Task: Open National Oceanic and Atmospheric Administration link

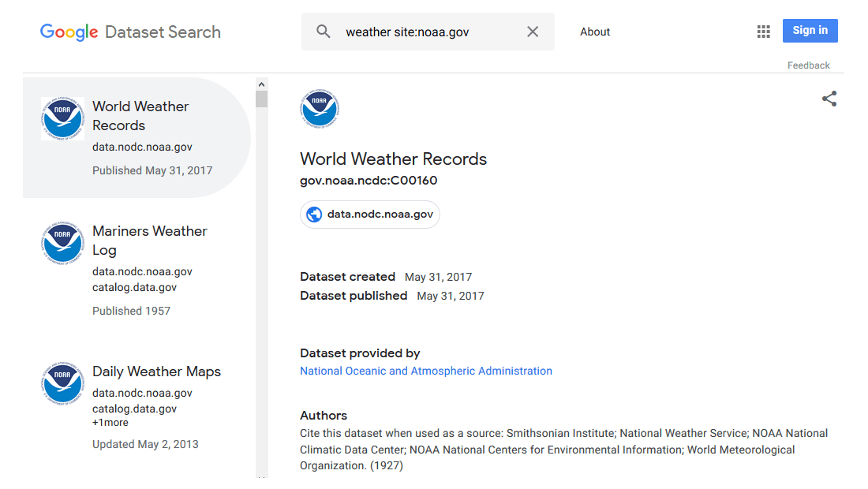Action: pyautogui.click(x=425, y=371)
